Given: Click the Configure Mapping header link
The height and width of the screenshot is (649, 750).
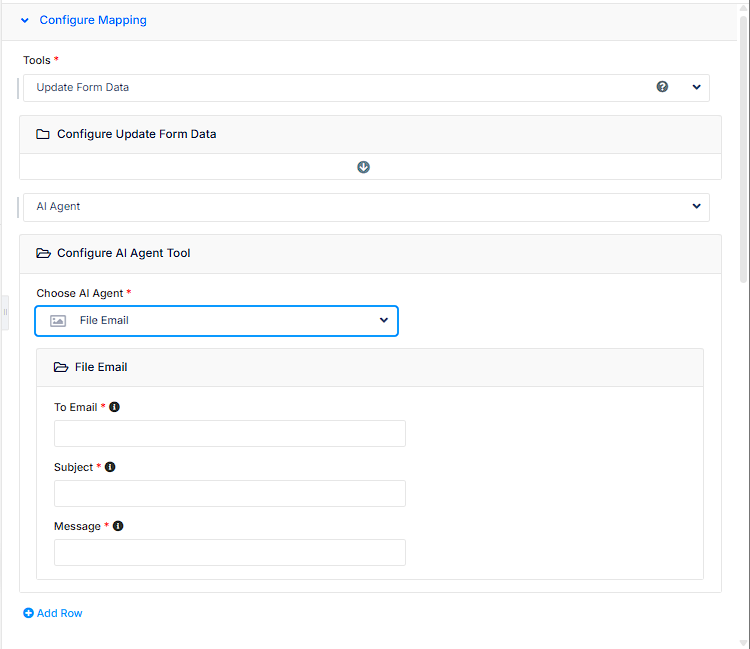Looking at the screenshot, I should 93,20.
